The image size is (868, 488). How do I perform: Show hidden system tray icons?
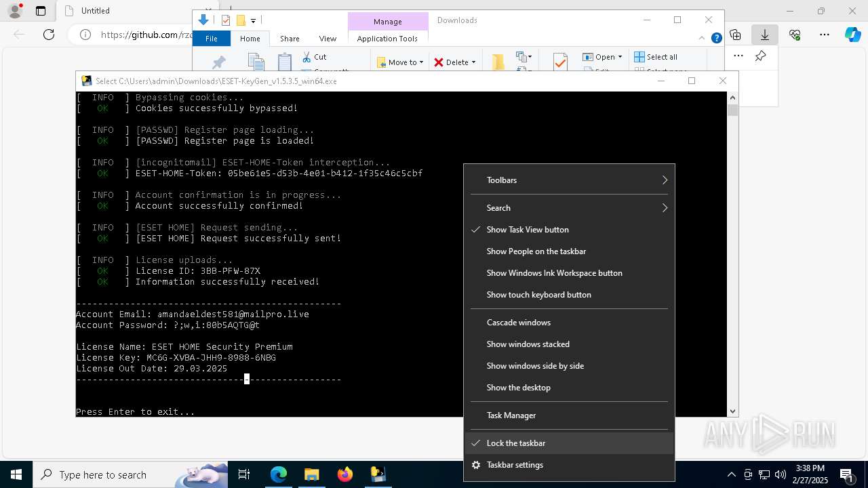(732, 474)
